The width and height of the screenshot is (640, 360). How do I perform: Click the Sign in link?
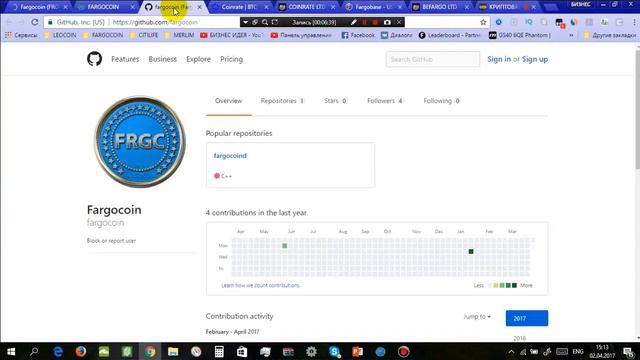click(499, 59)
